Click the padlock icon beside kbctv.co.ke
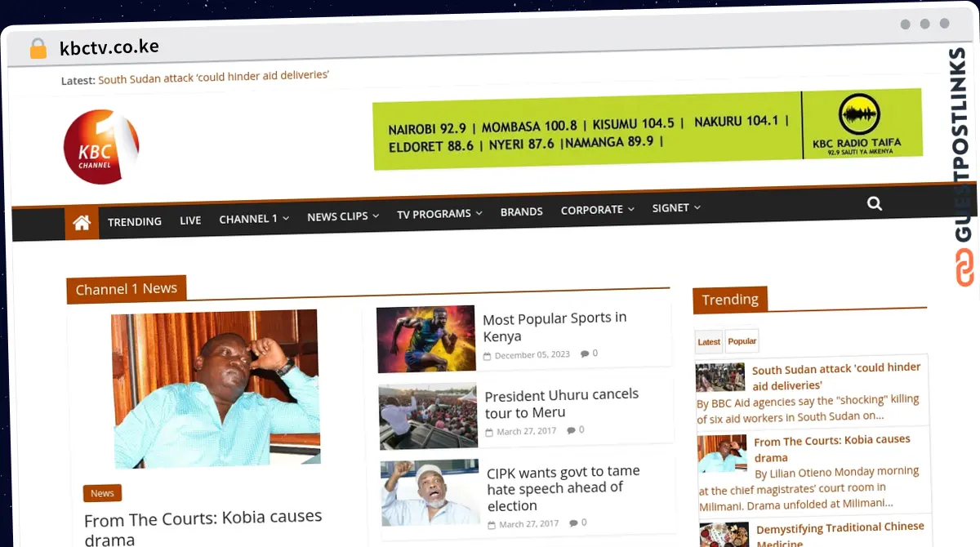The width and height of the screenshot is (980, 547). [38, 48]
